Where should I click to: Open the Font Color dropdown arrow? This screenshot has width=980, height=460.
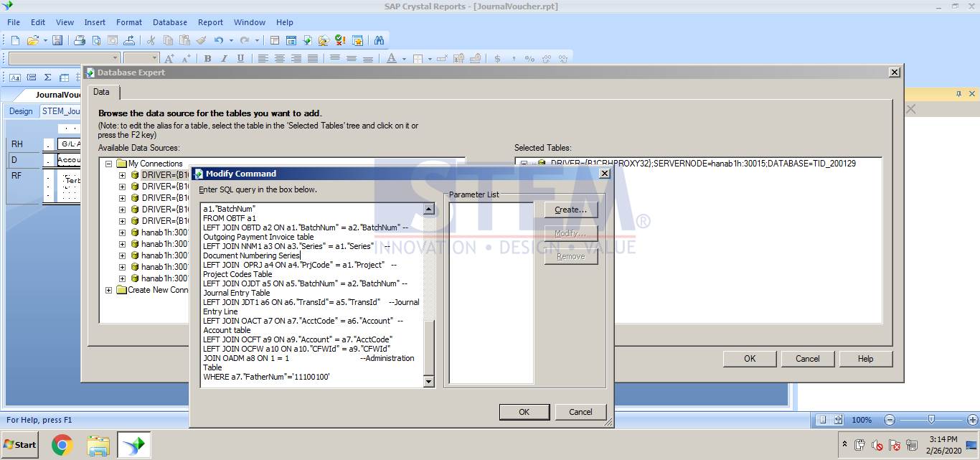pos(404,58)
